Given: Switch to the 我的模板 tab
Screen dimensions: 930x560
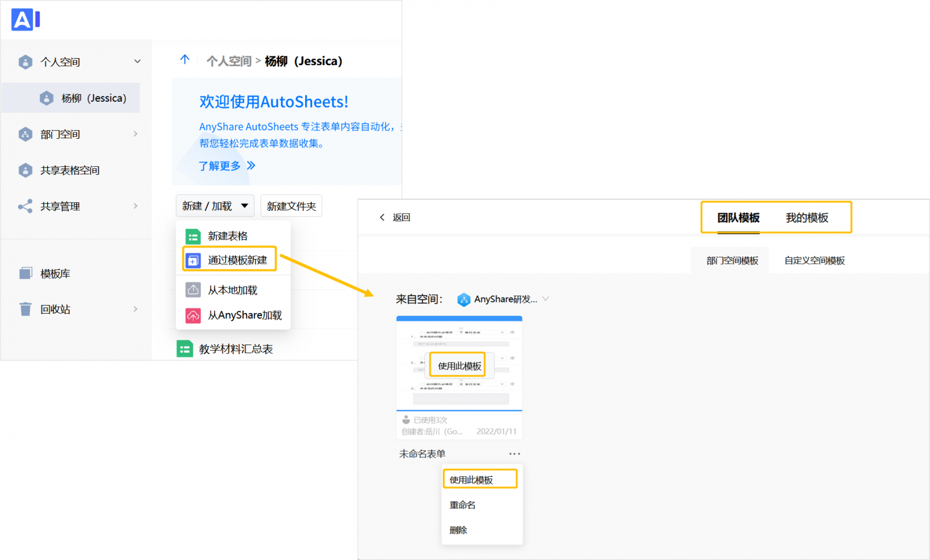Looking at the screenshot, I should 807,218.
